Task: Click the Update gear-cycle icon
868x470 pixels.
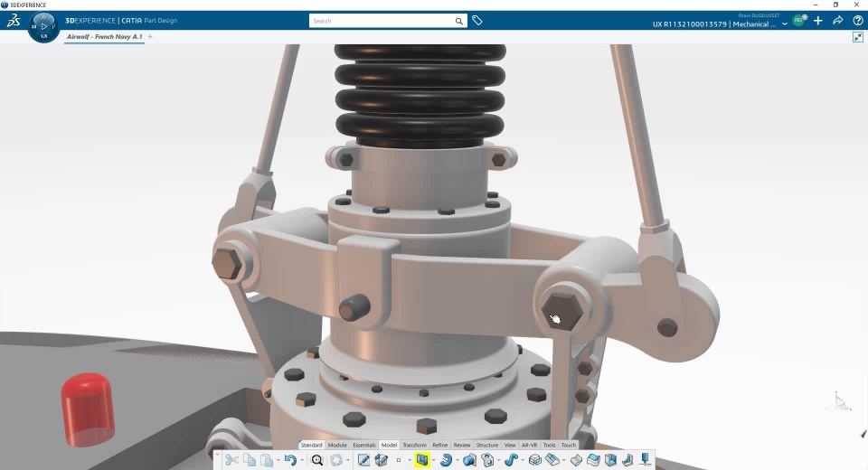Action: pos(336,460)
